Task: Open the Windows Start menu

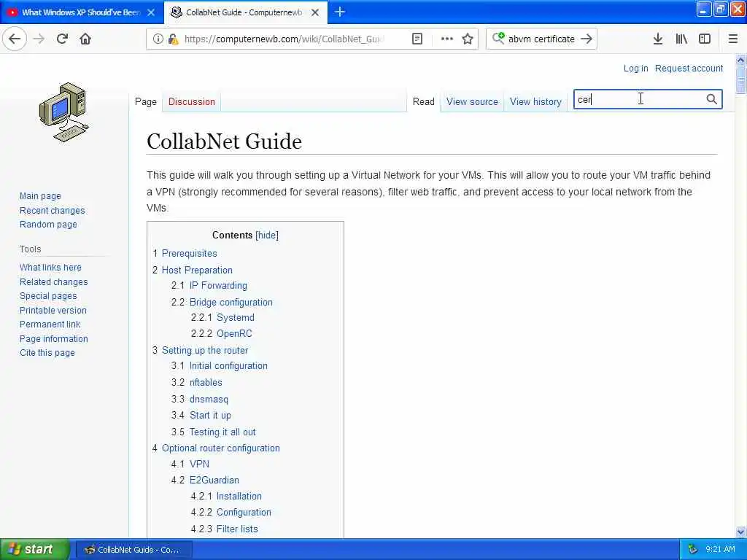Action: coord(34,549)
